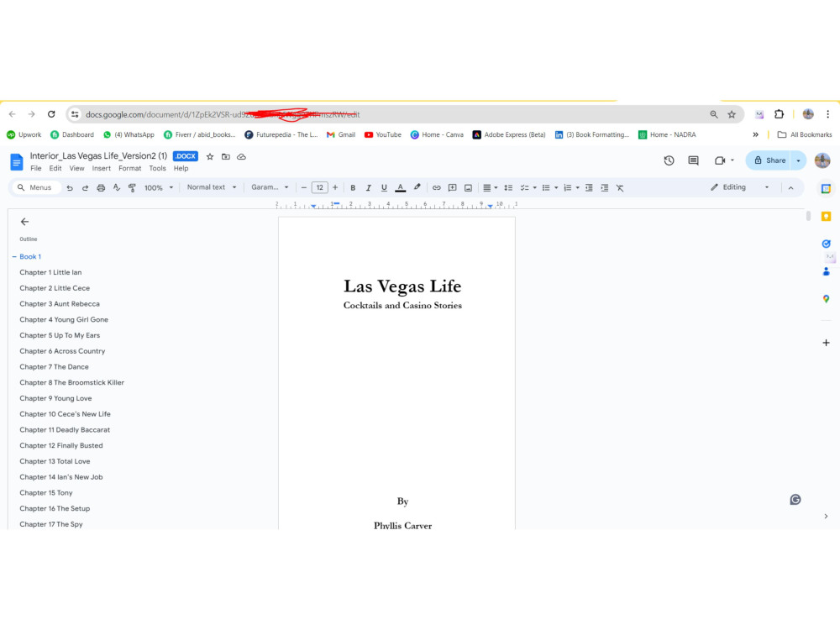The width and height of the screenshot is (840, 630).
Task: Click the undo arrow in the toolbar
Action: (x=70, y=188)
